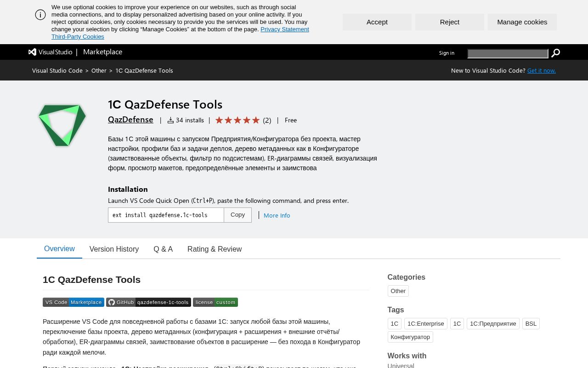
Task: Select the Overview tab
Action: tap(59, 249)
